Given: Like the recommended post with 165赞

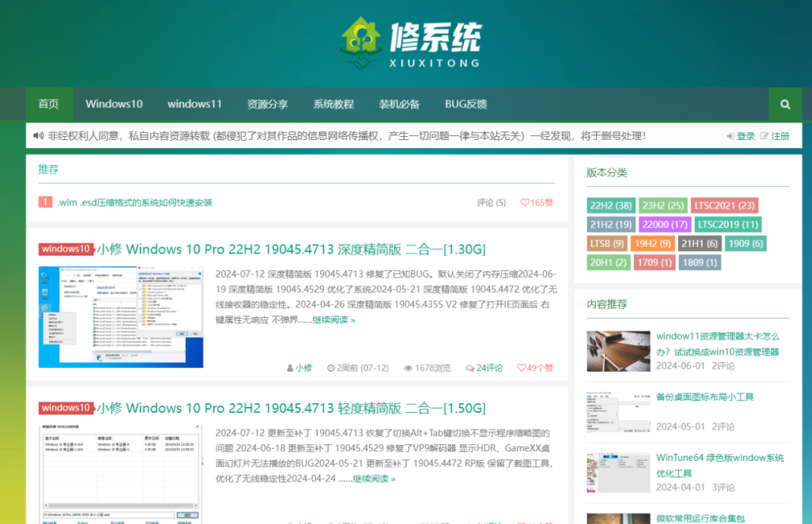Looking at the screenshot, I should 537,202.
